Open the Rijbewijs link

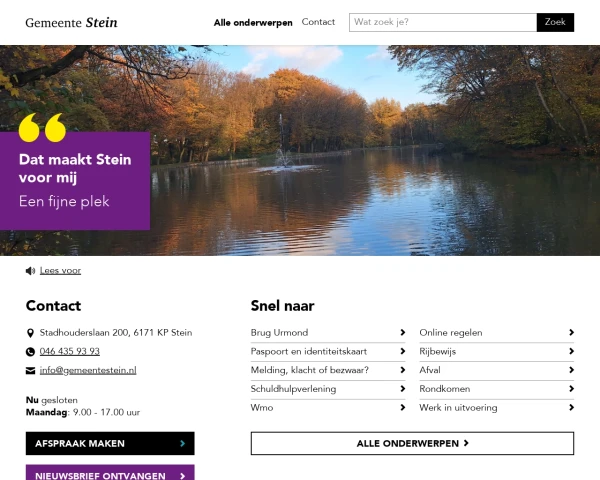tap(438, 351)
